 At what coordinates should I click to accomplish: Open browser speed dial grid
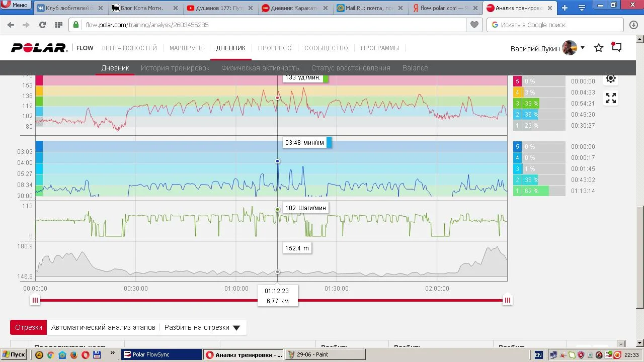[58, 25]
